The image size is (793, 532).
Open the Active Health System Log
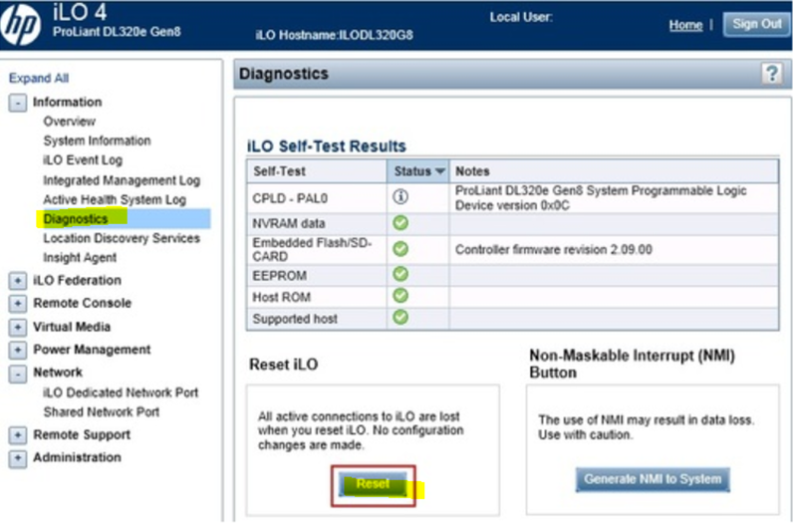coord(115,200)
